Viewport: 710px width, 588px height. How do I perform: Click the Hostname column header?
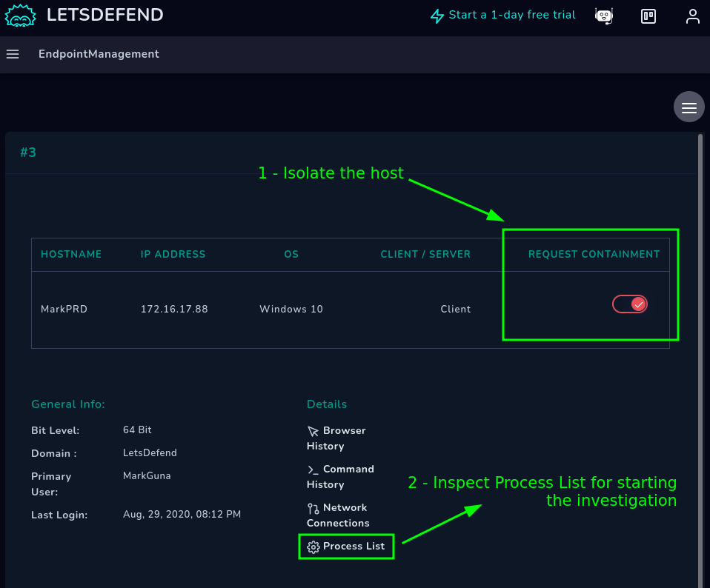coord(71,254)
